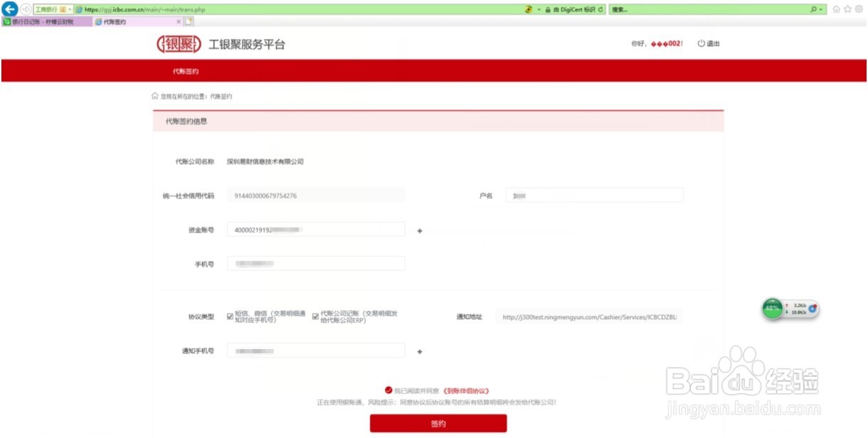The height and width of the screenshot is (438, 868).
Task: Open browser home icon
Action: 837,9
